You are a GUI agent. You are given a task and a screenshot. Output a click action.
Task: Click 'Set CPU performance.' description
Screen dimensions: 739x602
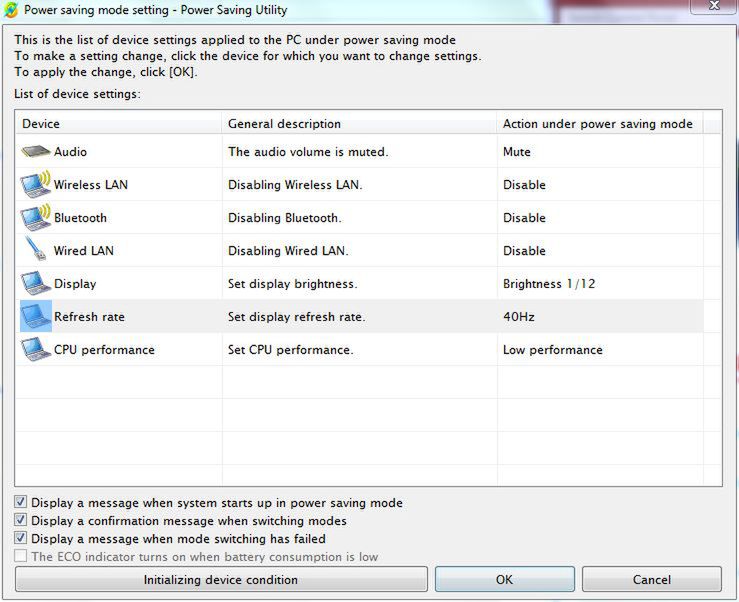(290, 350)
